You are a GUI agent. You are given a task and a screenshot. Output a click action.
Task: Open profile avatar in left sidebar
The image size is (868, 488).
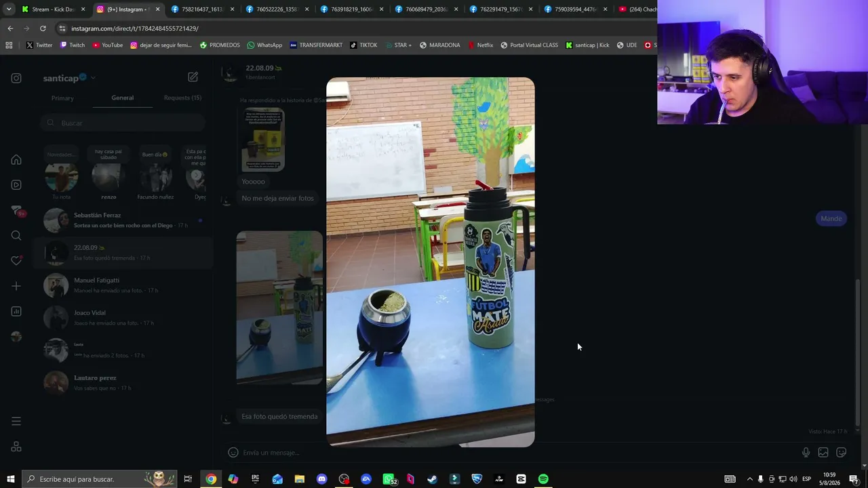16,337
